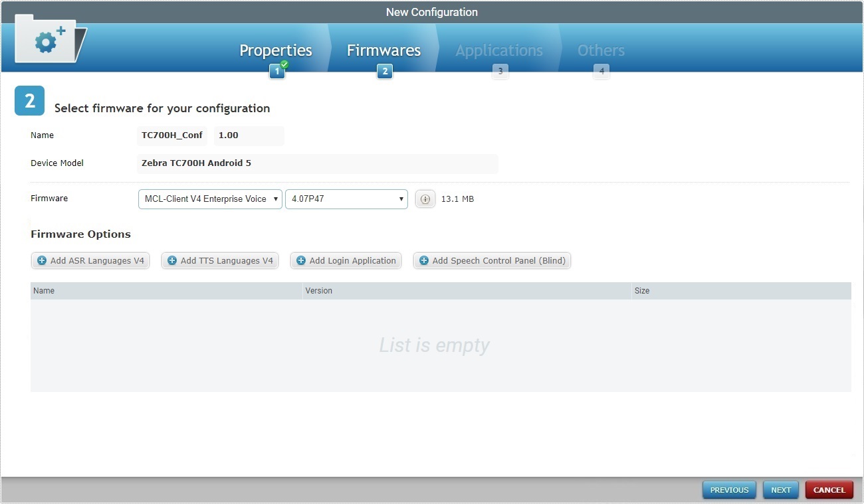Click the NEXT button

coord(780,489)
